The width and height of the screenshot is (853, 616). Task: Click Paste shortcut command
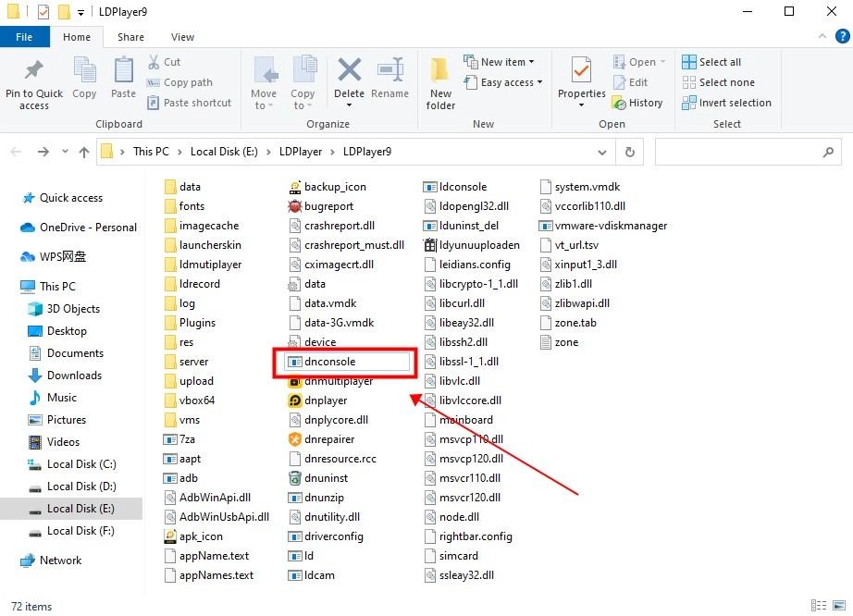tap(190, 103)
